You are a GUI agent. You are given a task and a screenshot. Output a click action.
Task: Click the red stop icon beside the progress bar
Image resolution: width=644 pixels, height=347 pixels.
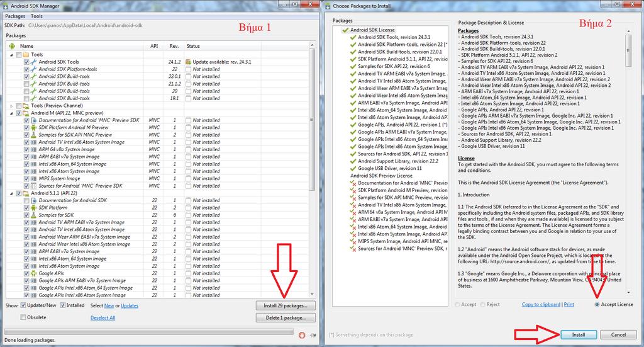(x=302, y=335)
